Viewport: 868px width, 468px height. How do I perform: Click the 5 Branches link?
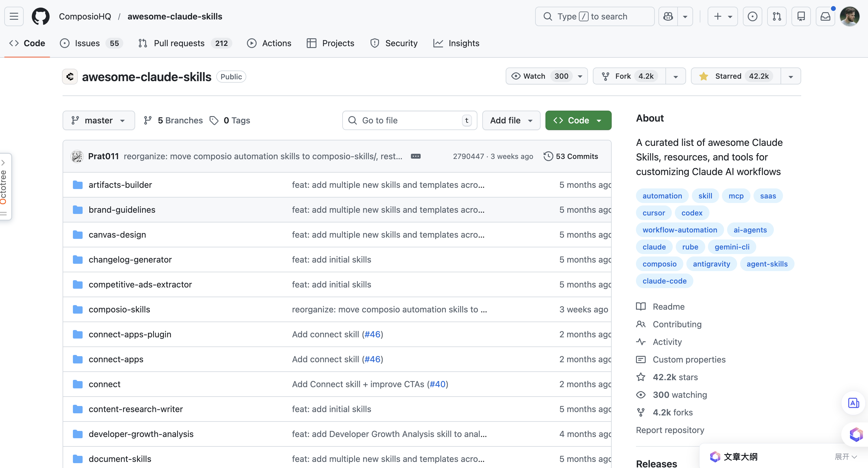tap(173, 120)
